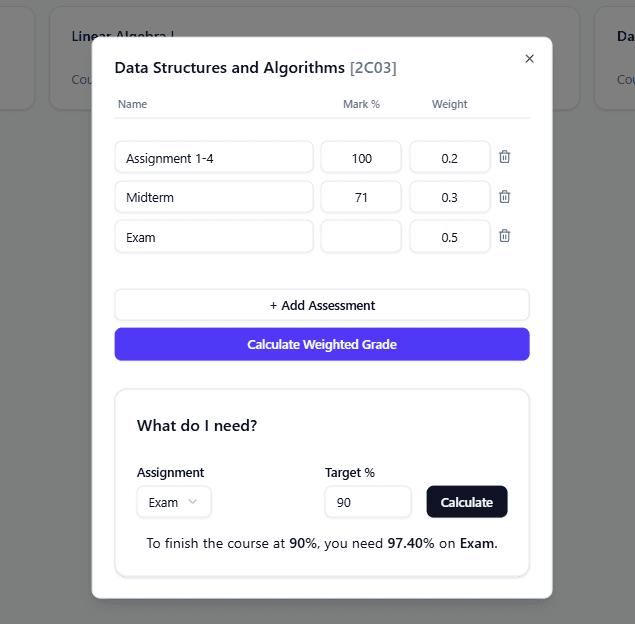Edit the Exam weight 0.5
Viewport: 635px width, 624px height.
pos(450,236)
